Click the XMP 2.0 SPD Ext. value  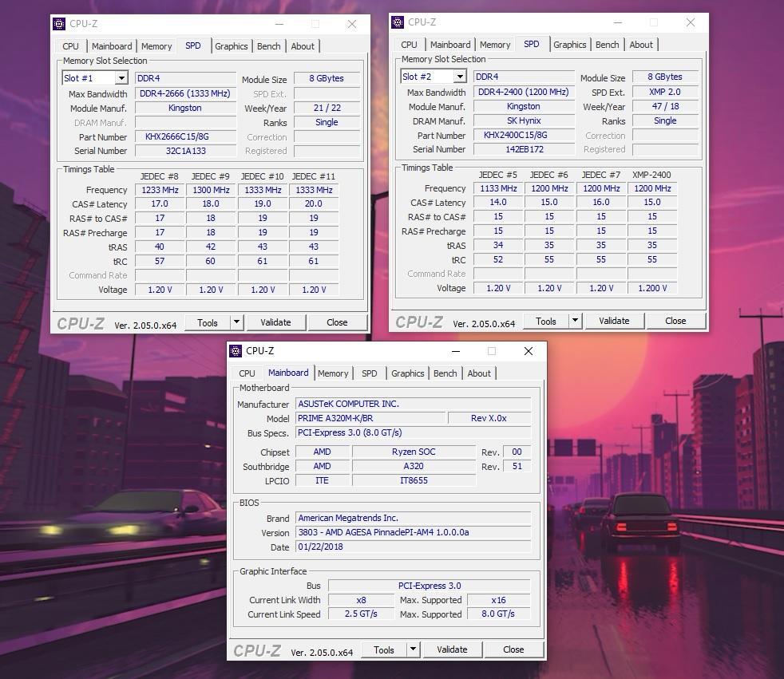pos(665,92)
